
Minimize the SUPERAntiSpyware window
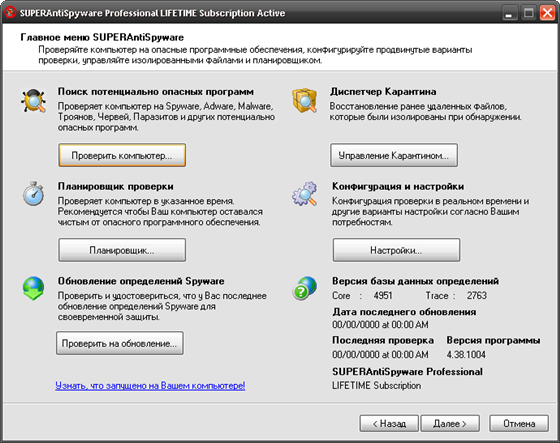point(510,13)
